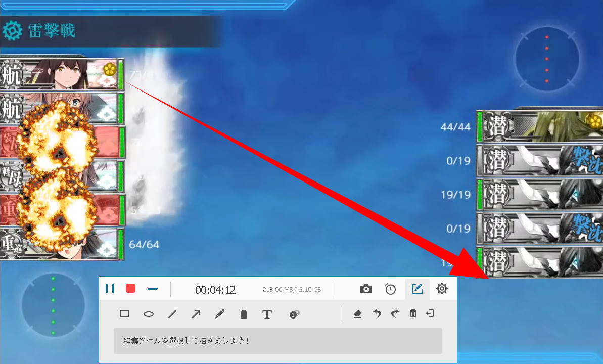The image size is (603, 364).
Task: Delete all drawings with trash icon
Action: (x=413, y=313)
